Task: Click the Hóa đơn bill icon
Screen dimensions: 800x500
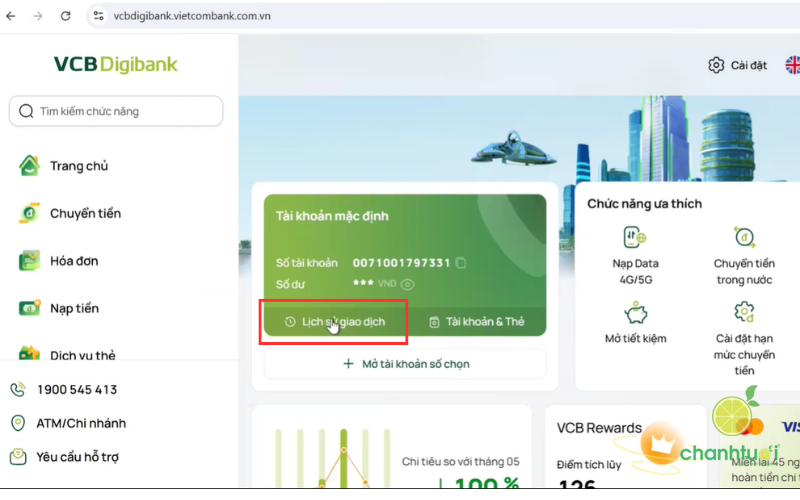Action: [29, 261]
